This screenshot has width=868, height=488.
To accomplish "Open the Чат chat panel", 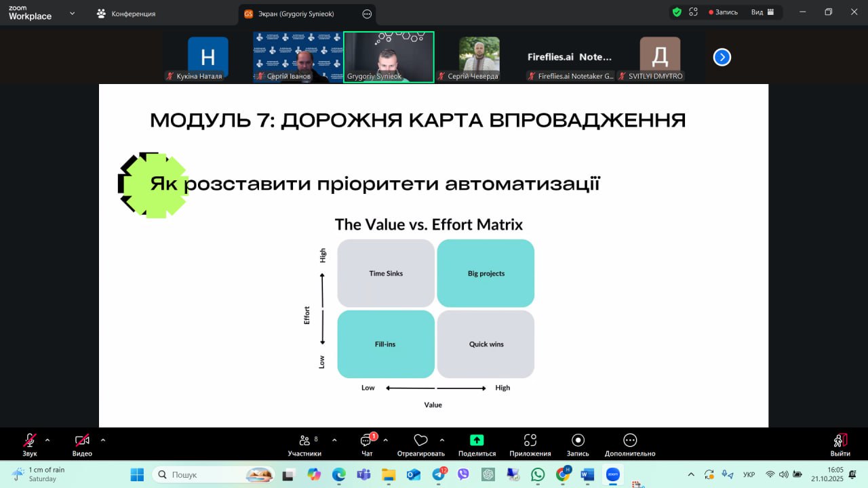I will [367, 444].
